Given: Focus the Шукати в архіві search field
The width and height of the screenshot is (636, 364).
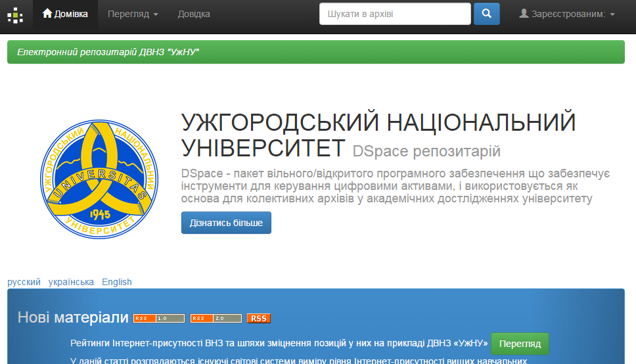Looking at the screenshot, I should pyautogui.click(x=395, y=14).
